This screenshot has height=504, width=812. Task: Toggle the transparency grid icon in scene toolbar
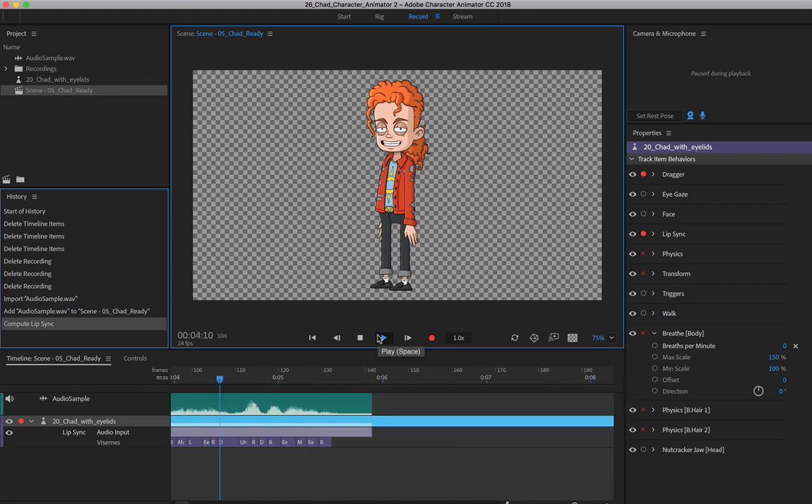point(572,338)
